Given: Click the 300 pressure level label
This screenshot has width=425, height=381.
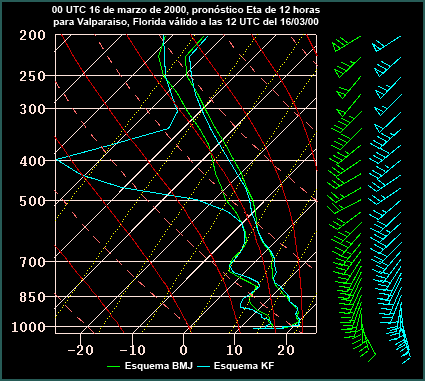Looking at the screenshot, I should [x=33, y=109].
